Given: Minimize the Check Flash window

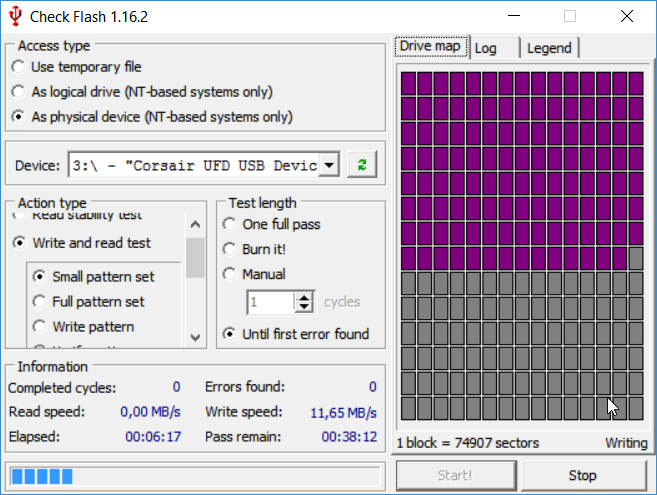Looking at the screenshot, I should point(514,16).
